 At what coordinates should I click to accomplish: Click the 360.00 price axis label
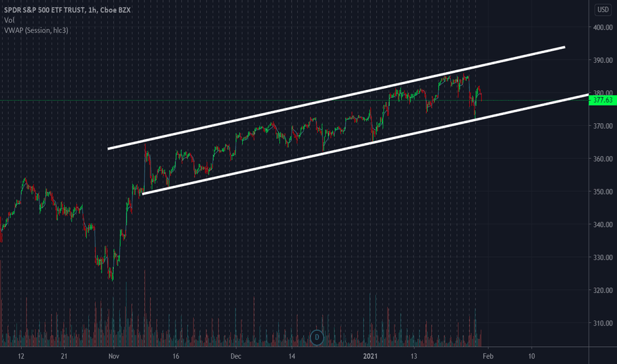point(603,159)
